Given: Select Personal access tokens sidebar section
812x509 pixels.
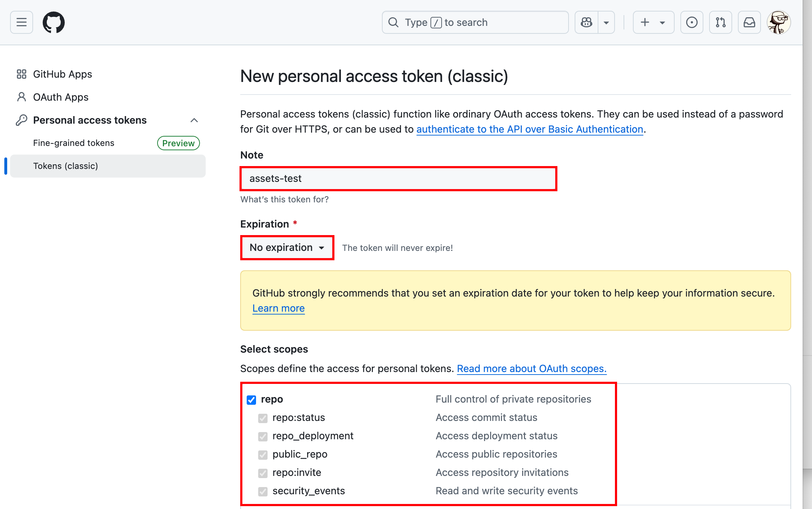Looking at the screenshot, I should coord(90,120).
